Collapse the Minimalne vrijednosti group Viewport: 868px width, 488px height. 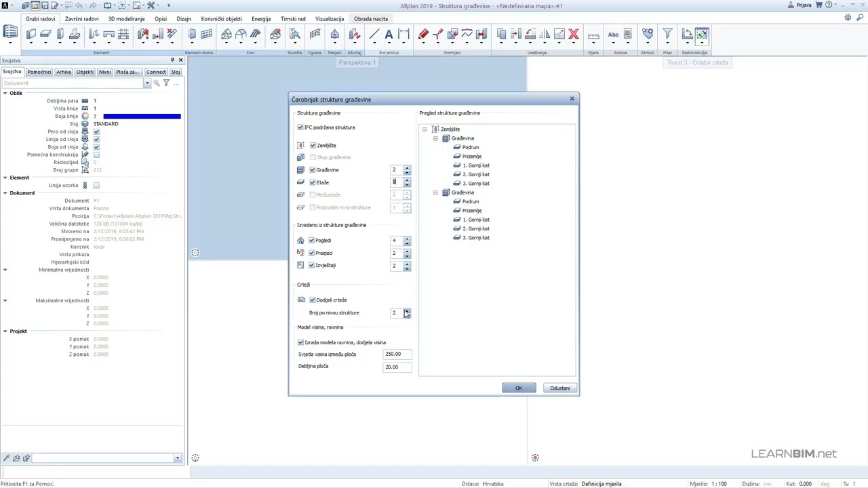[x=5, y=270]
